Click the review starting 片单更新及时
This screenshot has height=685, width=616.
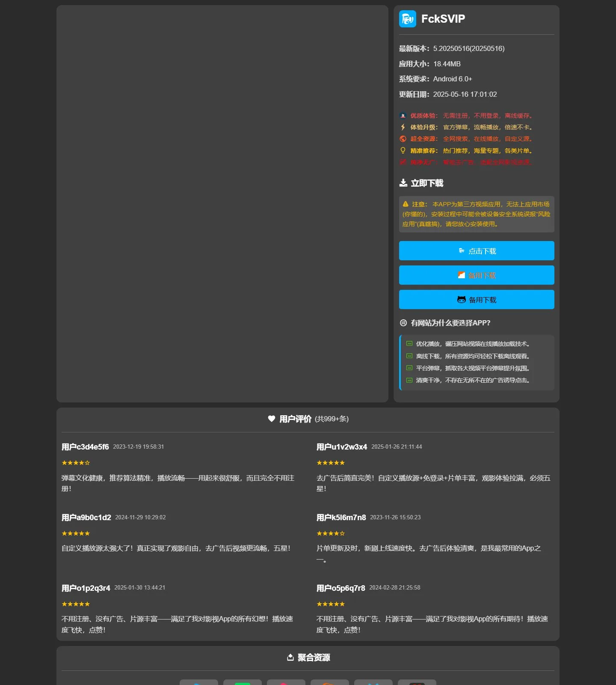tap(429, 554)
